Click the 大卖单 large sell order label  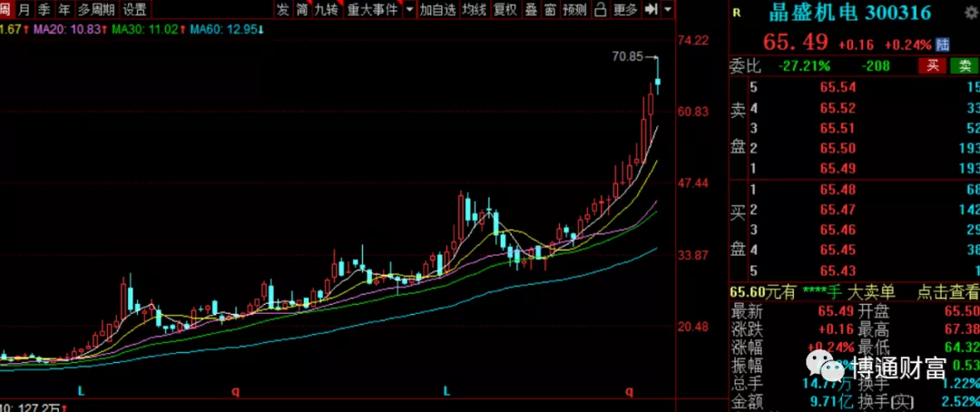click(871, 291)
